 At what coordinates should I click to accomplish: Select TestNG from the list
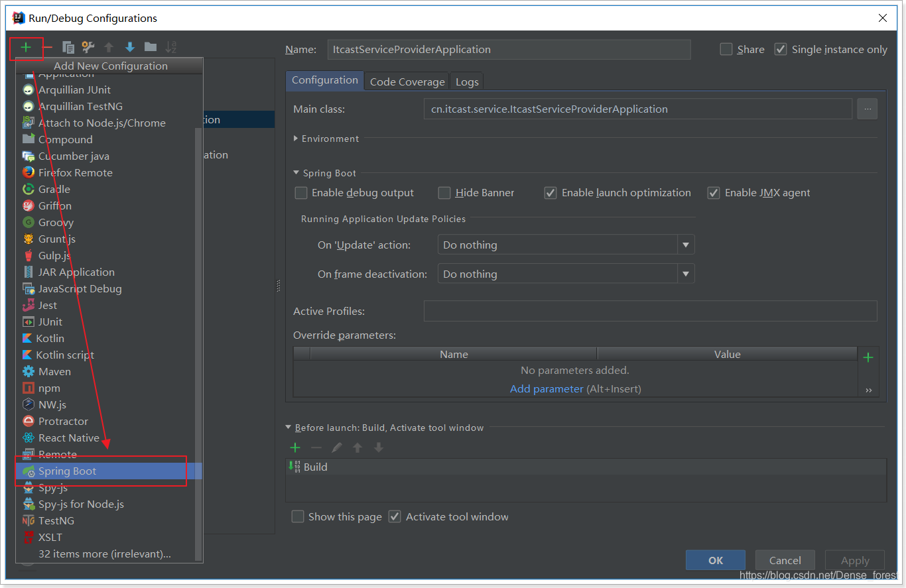pyautogui.click(x=105, y=521)
